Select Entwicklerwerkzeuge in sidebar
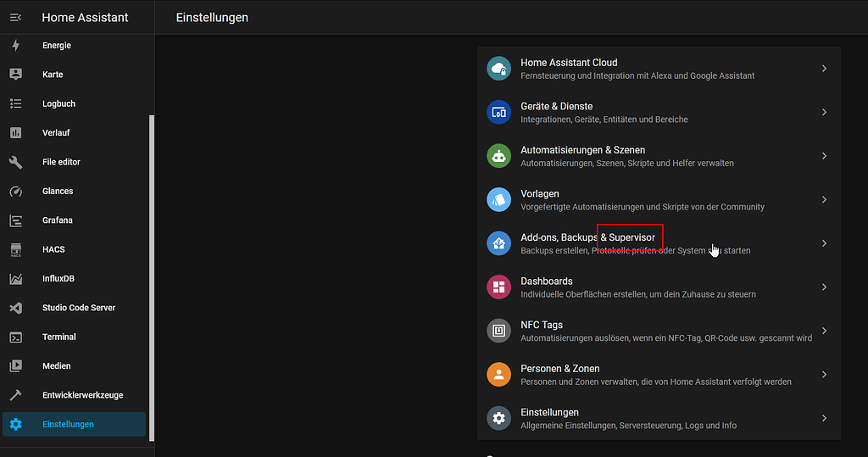 (x=74, y=395)
